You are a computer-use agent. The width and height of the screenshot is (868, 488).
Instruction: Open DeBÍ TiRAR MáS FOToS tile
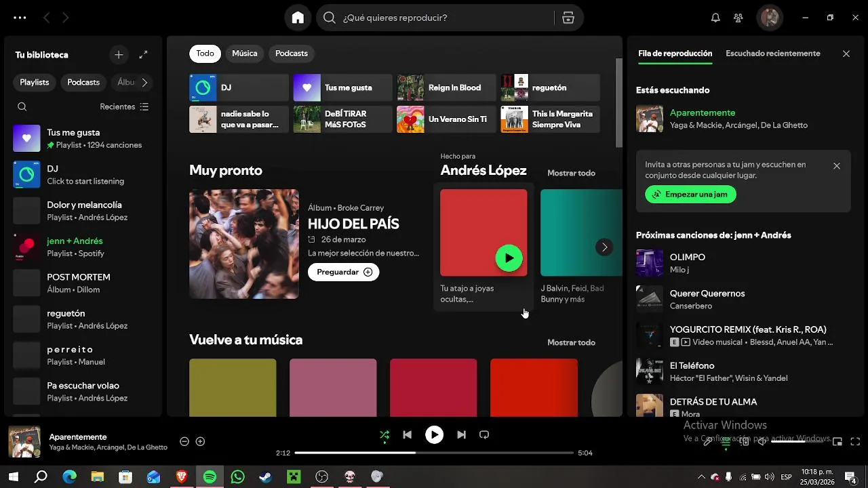click(342, 119)
